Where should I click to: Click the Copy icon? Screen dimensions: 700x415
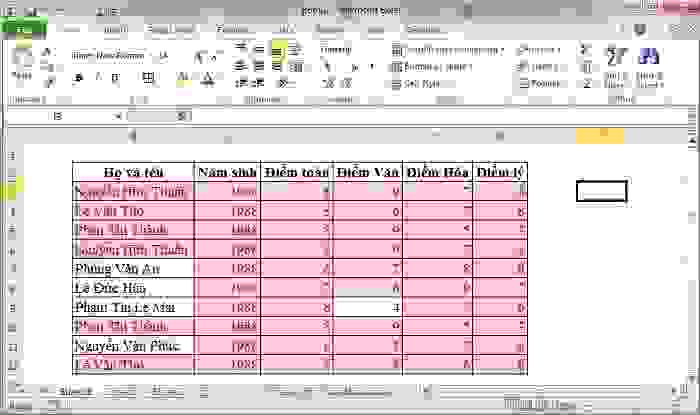point(47,67)
